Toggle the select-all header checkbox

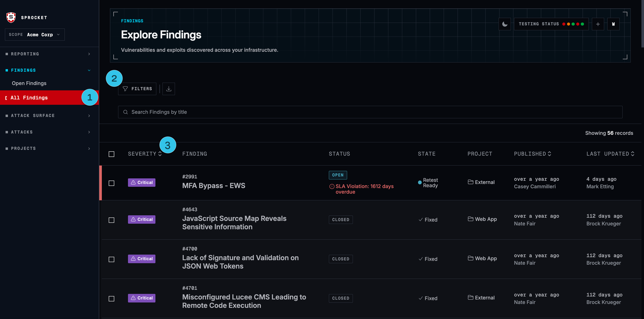[111, 154]
